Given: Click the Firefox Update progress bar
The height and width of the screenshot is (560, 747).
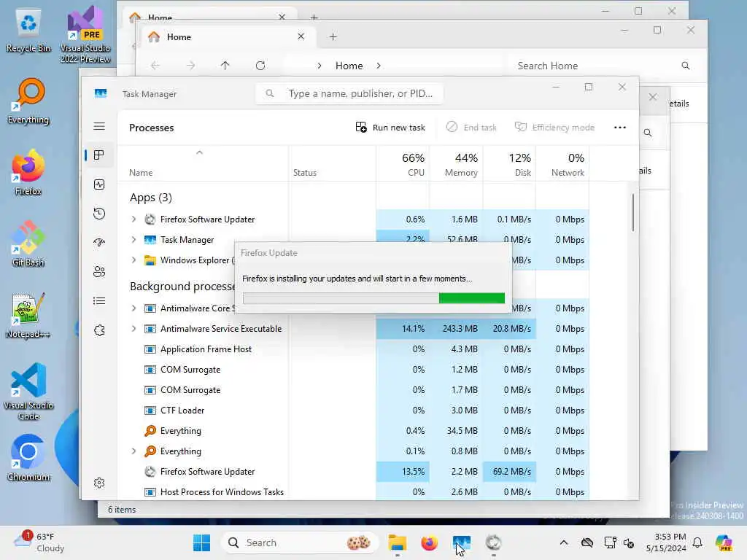Looking at the screenshot, I should 373,298.
